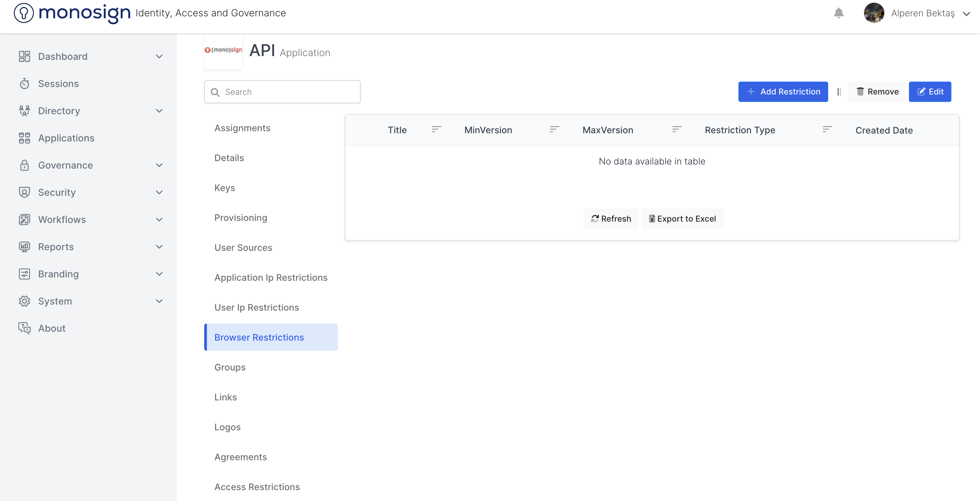
Task: Expand the Governance section chevron
Action: pyautogui.click(x=159, y=165)
